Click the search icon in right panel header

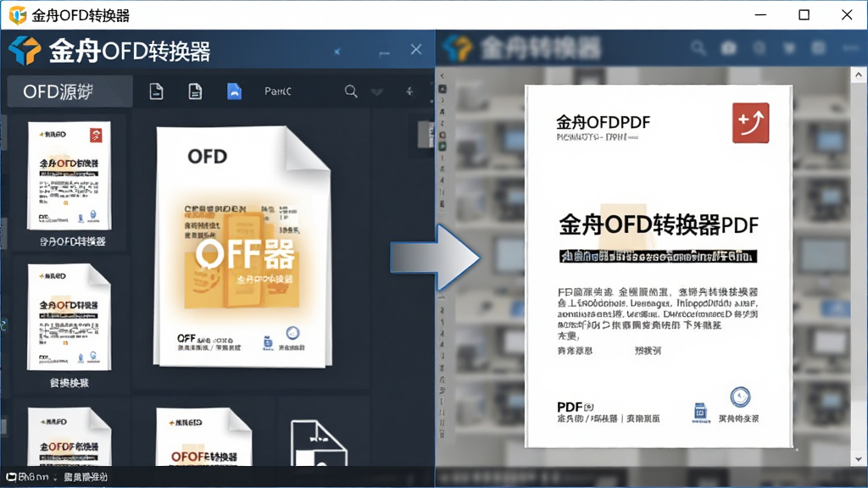pos(698,48)
